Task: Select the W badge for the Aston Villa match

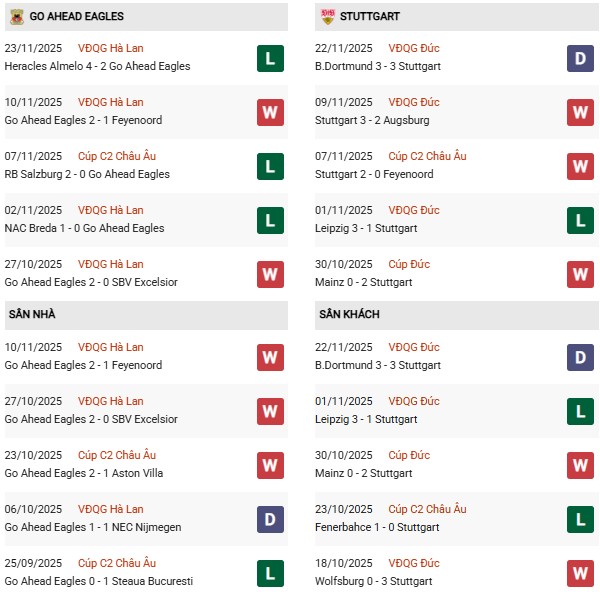Action: (269, 465)
